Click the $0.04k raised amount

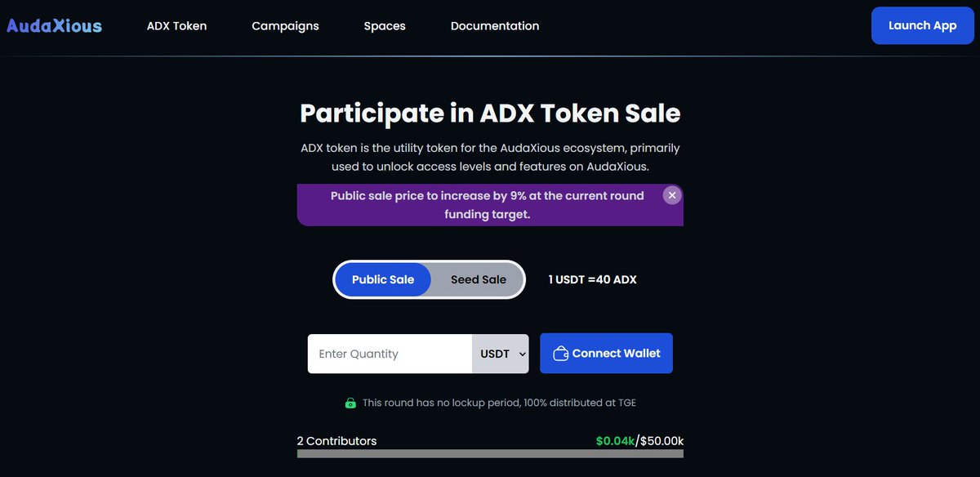point(615,441)
